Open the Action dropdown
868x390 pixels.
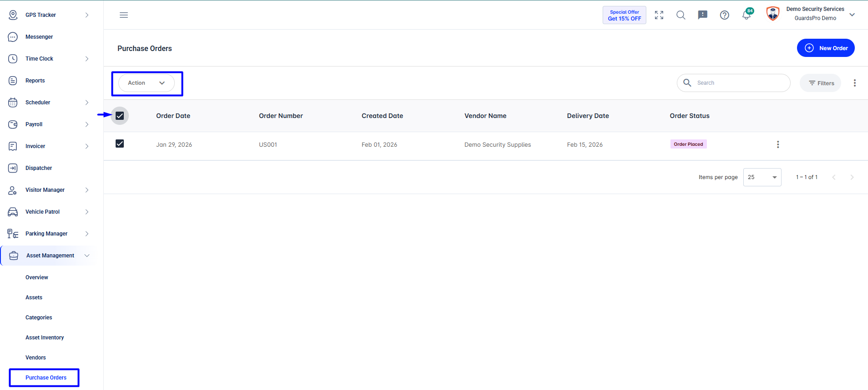(x=147, y=83)
